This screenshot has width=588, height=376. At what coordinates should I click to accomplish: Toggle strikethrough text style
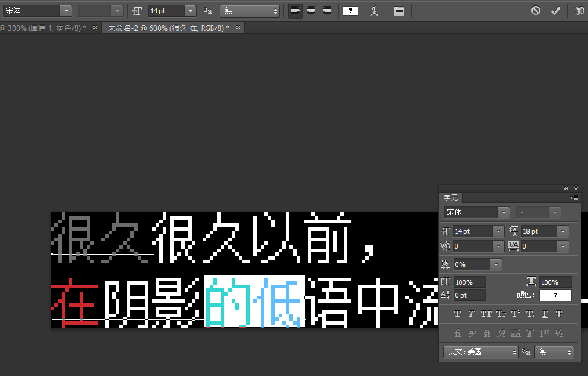pyautogui.click(x=558, y=314)
